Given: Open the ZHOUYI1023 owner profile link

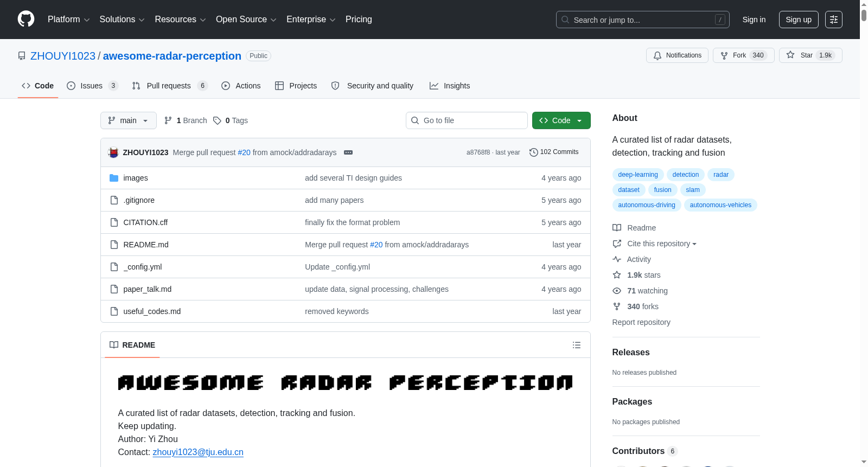Looking at the screenshot, I should (63, 56).
